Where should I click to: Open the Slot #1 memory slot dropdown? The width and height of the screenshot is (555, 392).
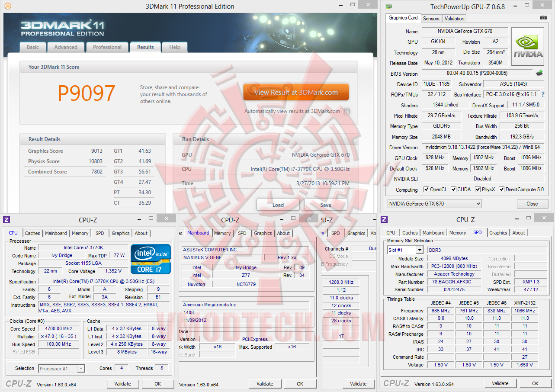(x=405, y=250)
